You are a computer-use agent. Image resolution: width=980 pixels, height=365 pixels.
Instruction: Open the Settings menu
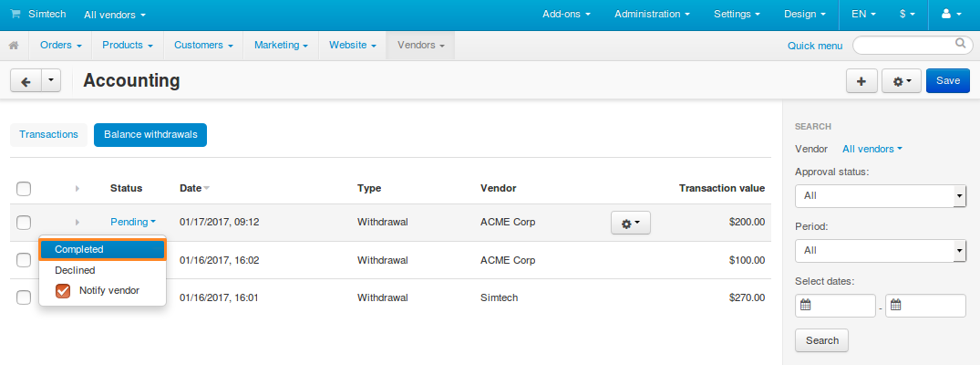(737, 15)
